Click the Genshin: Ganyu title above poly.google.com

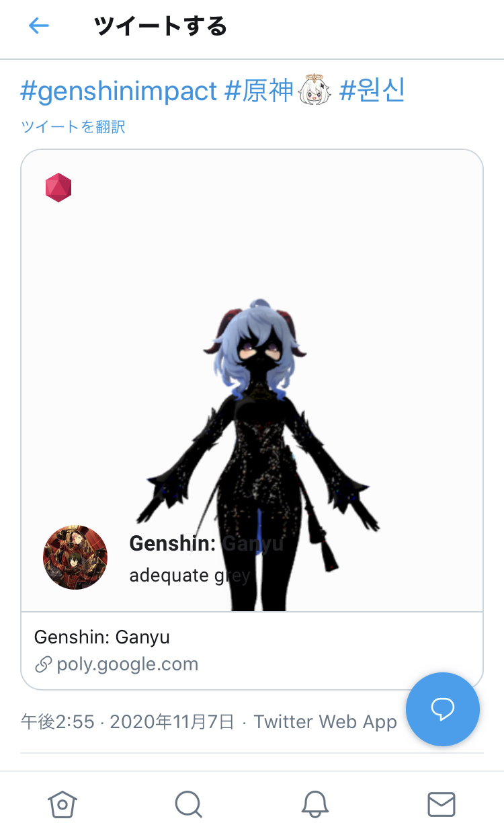click(x=102, y=636)
